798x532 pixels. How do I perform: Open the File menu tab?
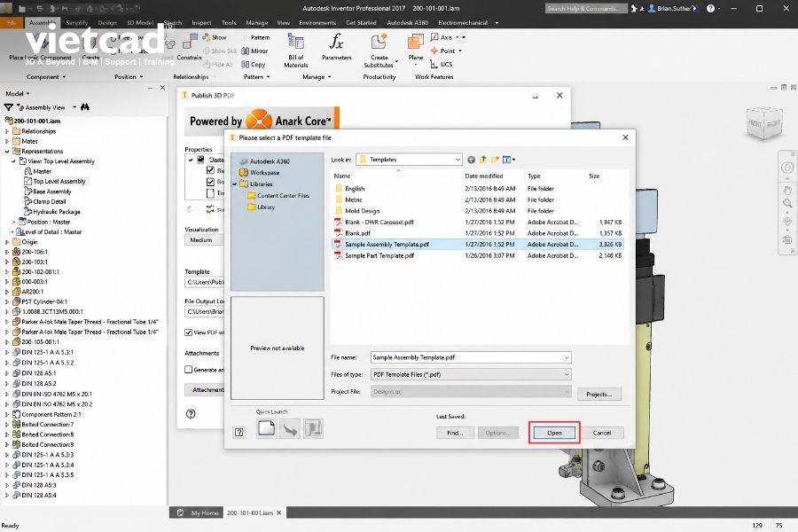pyautogui.click(x=12, y=23)
